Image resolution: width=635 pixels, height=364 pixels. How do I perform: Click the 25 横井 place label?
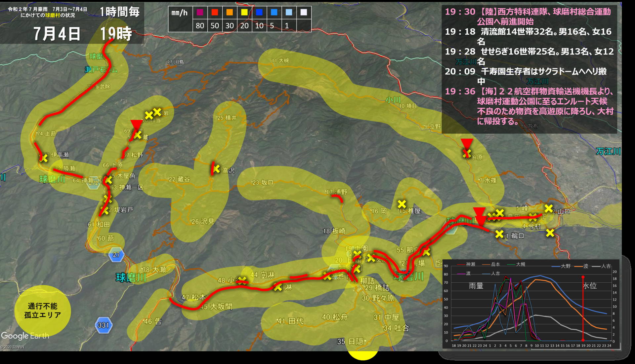(227, 118)
